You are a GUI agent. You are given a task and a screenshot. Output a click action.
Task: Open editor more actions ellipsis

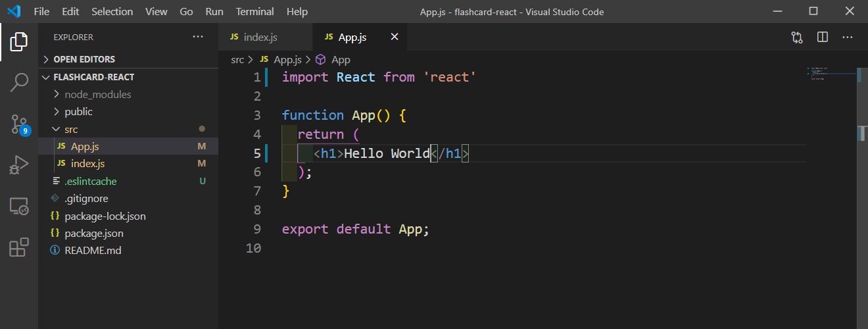click(x=848, y=38)
